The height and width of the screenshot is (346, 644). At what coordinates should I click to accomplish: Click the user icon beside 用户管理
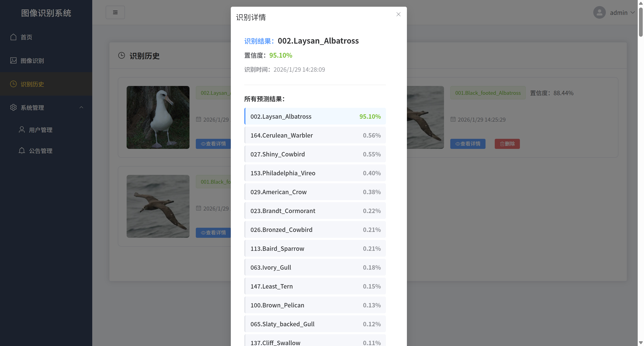click(22, 130)
